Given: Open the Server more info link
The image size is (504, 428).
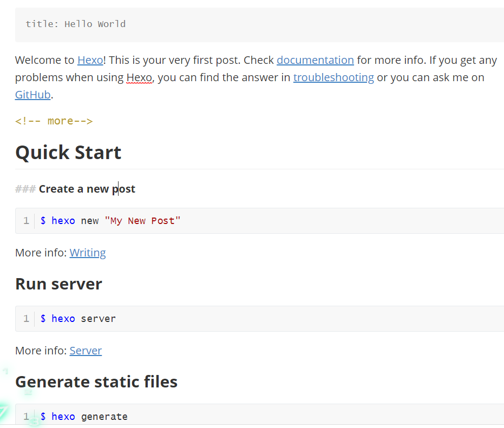Looking at the screenshot, I should click(x=86, y=351).
